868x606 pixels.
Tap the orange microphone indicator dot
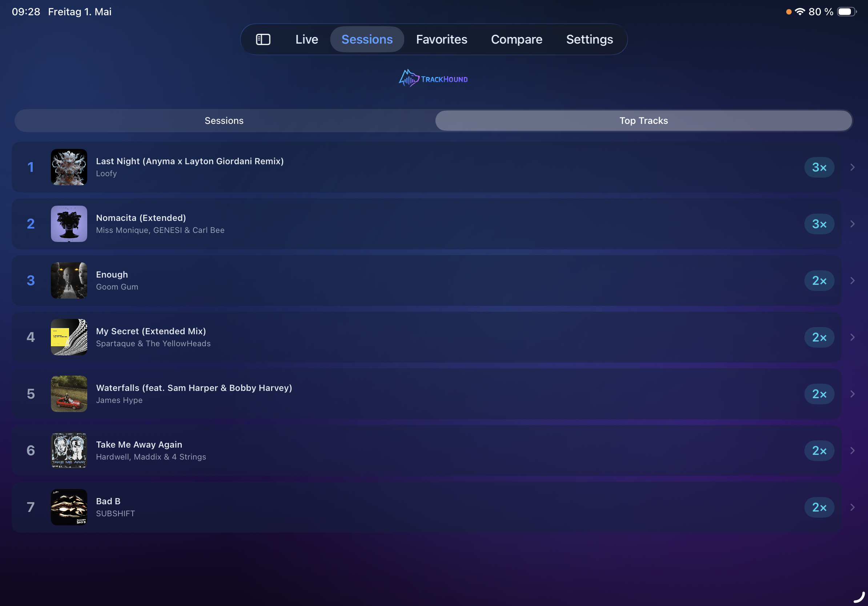point(789,12)
